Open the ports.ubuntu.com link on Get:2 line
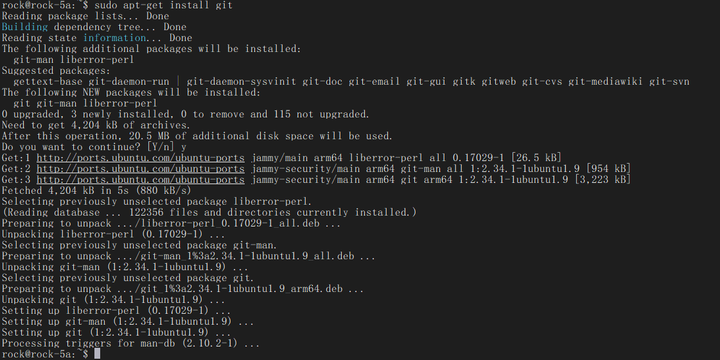Image resolution: width=720 pixels, height=360 pixels. 141,169
